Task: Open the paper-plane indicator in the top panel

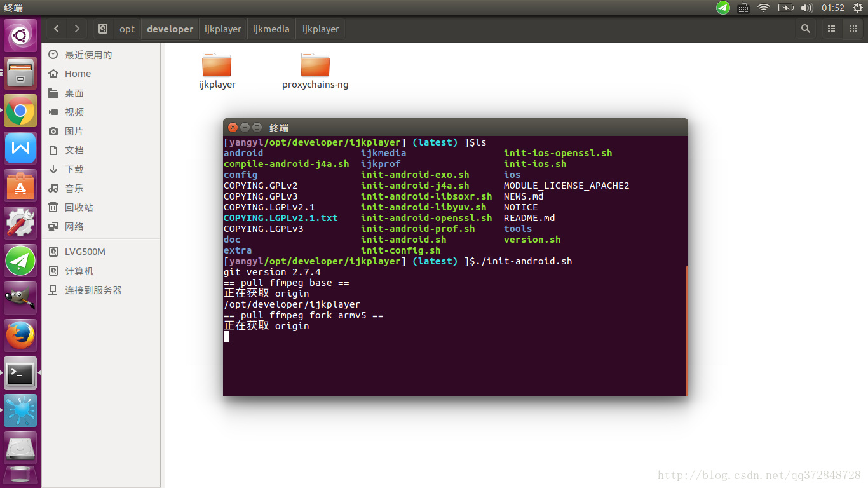Action: [x=723, y=8]
